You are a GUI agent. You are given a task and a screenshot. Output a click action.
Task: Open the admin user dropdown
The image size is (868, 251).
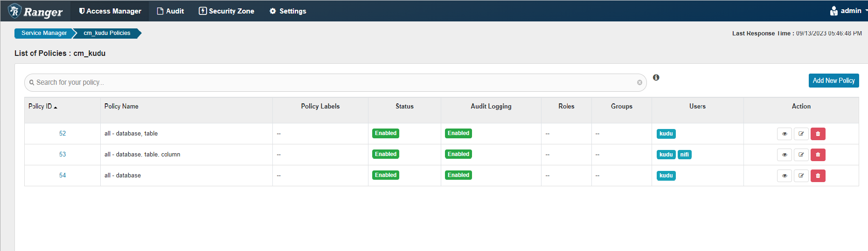848,11
